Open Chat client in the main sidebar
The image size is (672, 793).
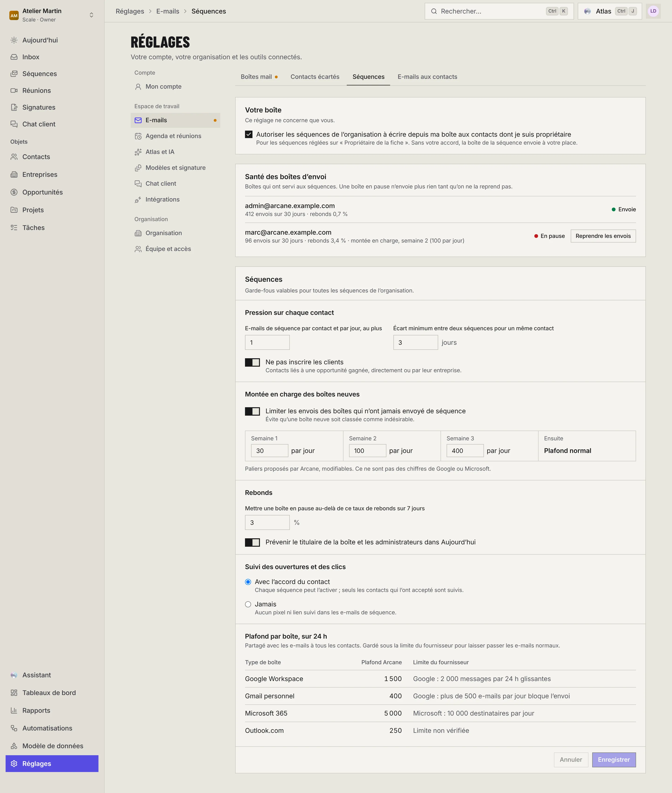click(52, 124)
